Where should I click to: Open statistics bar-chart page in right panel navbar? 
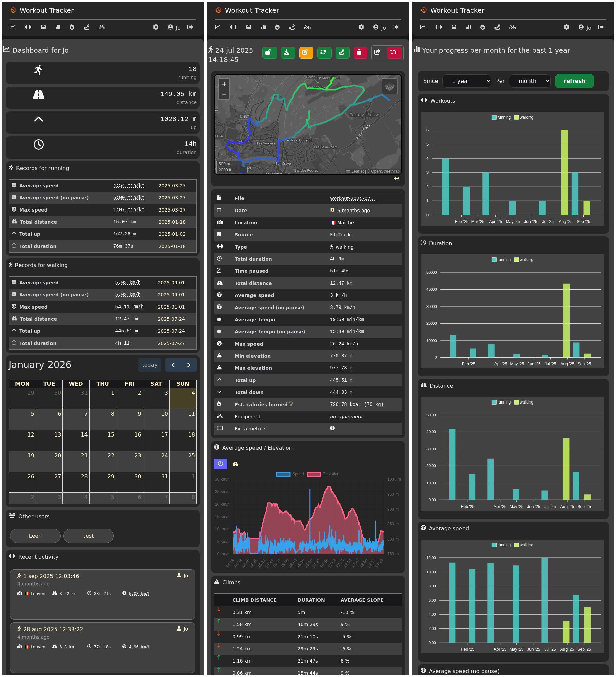[468, 27]
